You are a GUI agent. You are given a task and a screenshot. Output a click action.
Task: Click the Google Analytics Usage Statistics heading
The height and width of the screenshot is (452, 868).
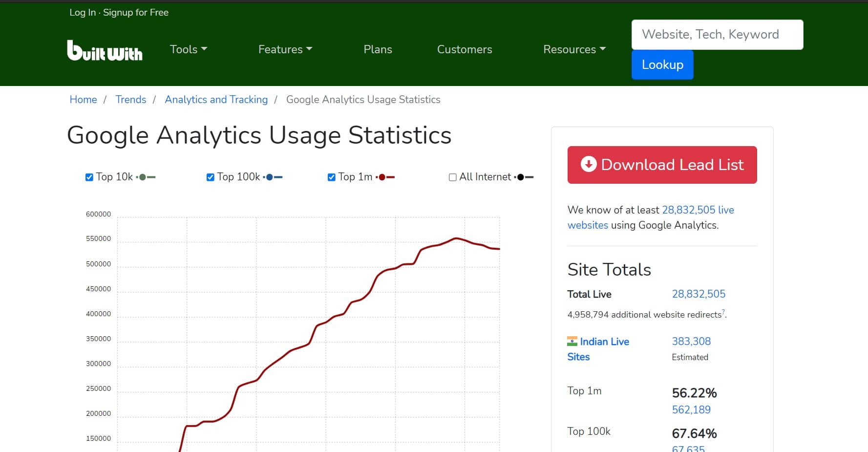[x=259, y=135]
